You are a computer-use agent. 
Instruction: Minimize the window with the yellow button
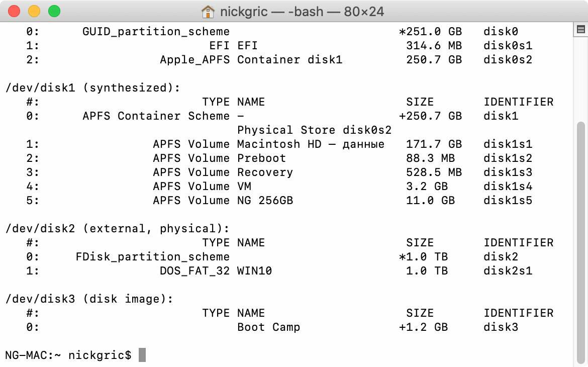coord(34,11)
